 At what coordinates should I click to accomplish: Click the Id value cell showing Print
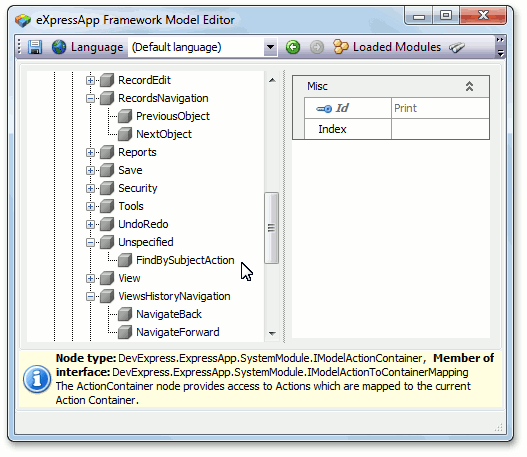tap(440, 108)
